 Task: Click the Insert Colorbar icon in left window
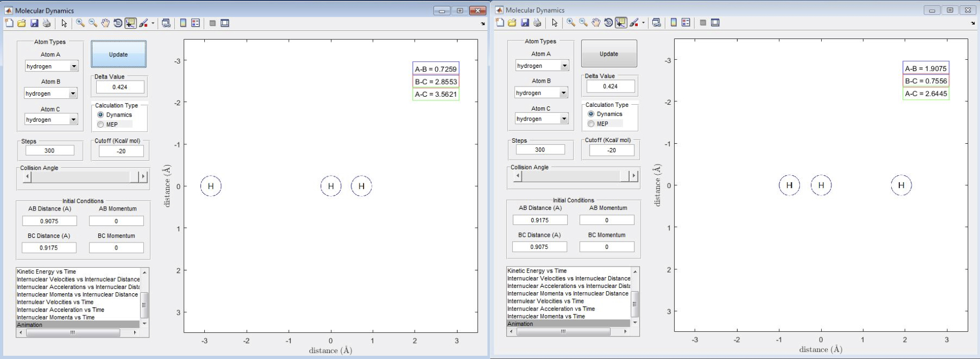click(x=183, y=23)
